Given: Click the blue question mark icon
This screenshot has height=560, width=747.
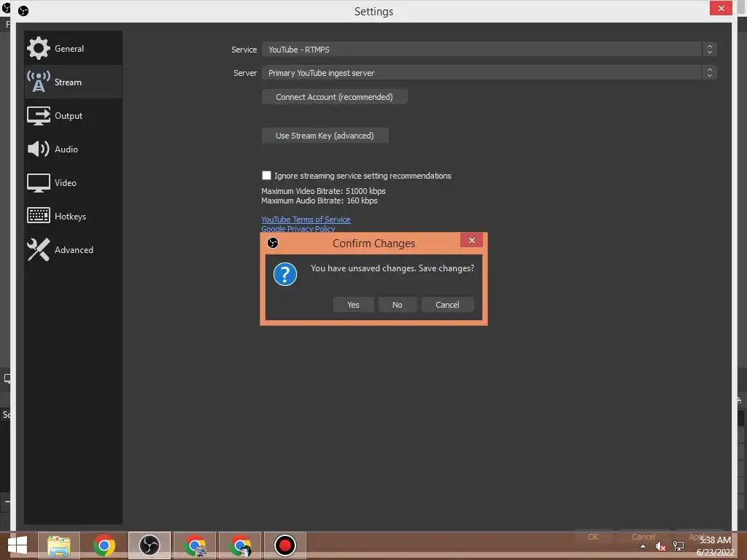Looking at the screenshot, I should pyautogui.click(x=285, y=274).
